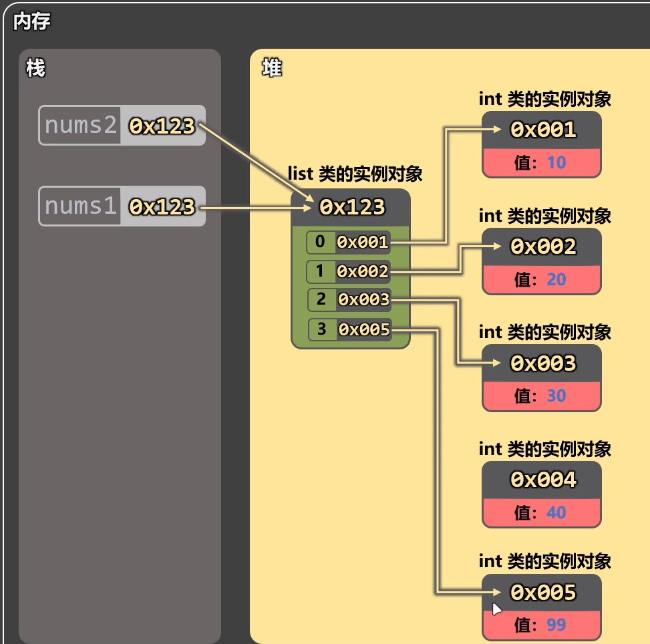Click the int label above 0x003

pos(544,333)
